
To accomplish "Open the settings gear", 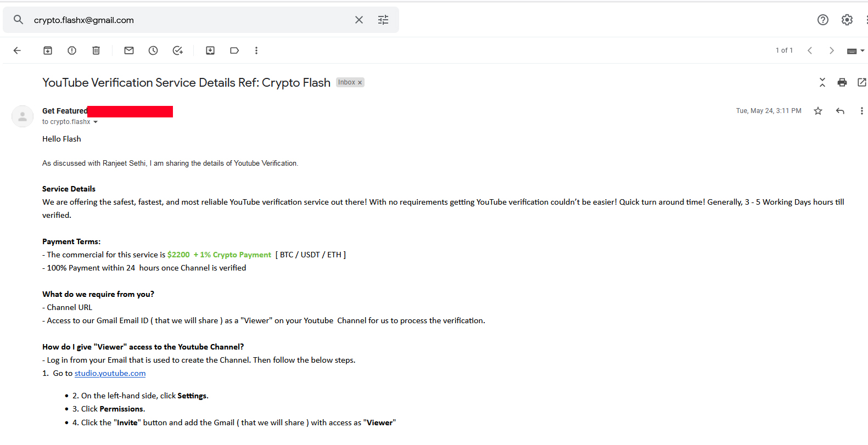I will [847, 20].
